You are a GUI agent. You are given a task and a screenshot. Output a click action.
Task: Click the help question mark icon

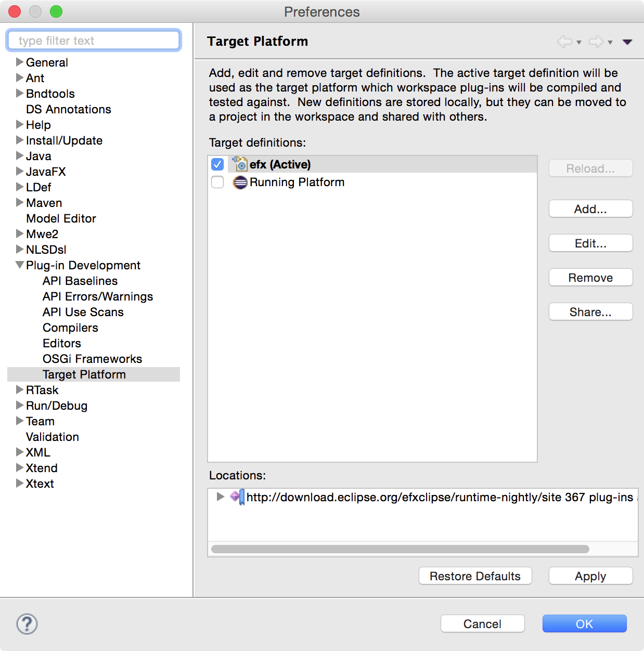[27, 624]
